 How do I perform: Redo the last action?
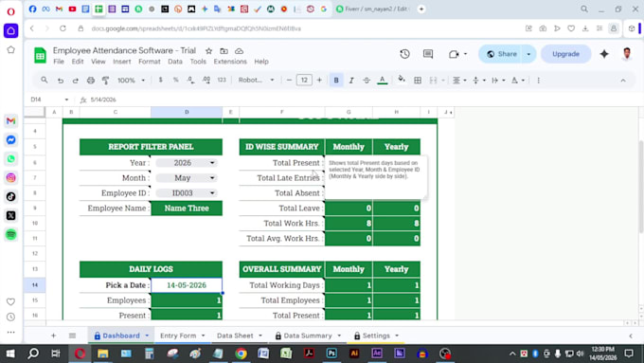[75, 81]
